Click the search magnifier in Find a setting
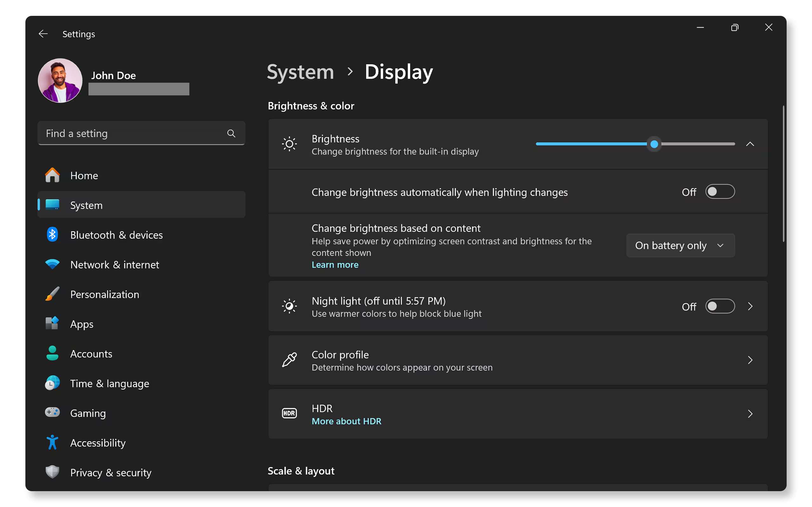Screen dimensions: 812x507 [x=231, y=133]
